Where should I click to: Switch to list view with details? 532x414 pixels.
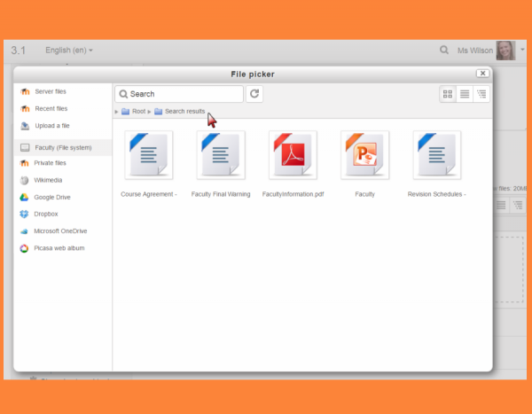(x=465, y=94)
